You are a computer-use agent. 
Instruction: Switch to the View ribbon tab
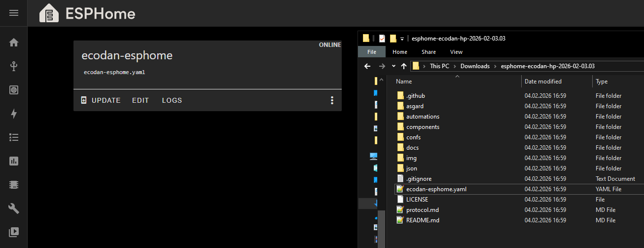[456, 52]
